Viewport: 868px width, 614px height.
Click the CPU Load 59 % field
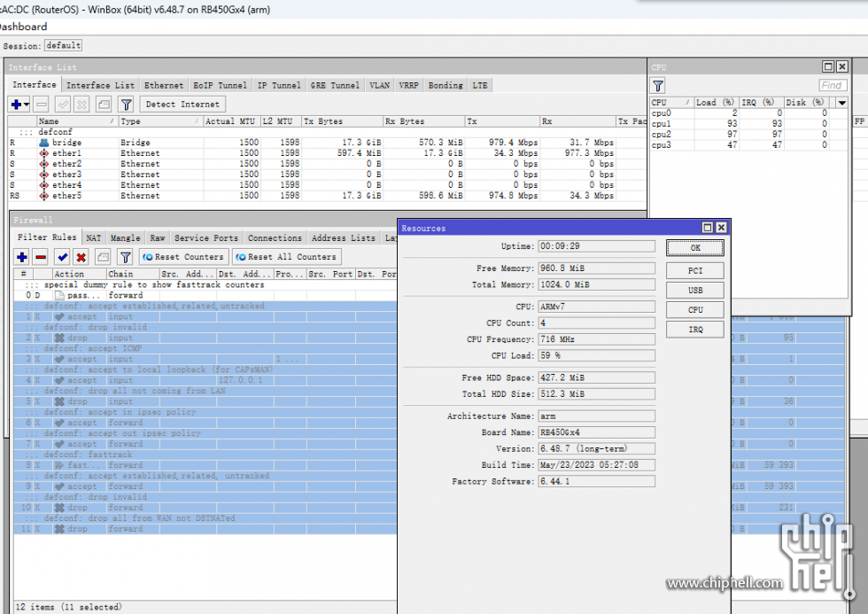click(596, 355)
